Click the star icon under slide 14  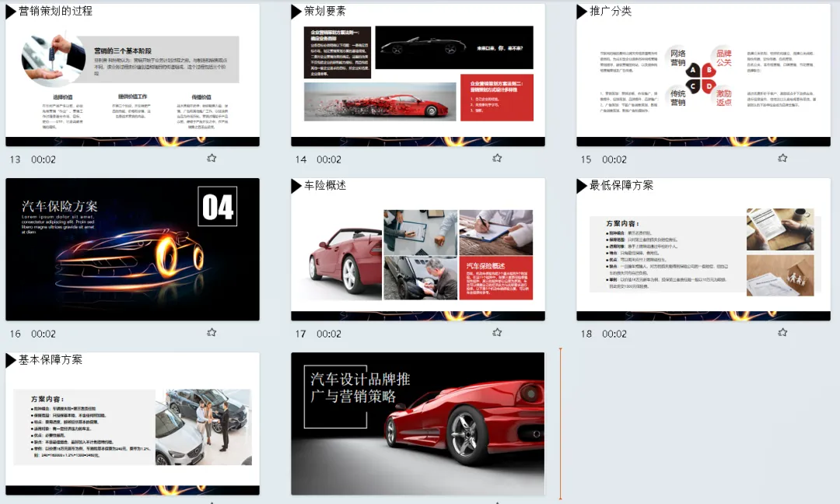(x=497, y=157)
